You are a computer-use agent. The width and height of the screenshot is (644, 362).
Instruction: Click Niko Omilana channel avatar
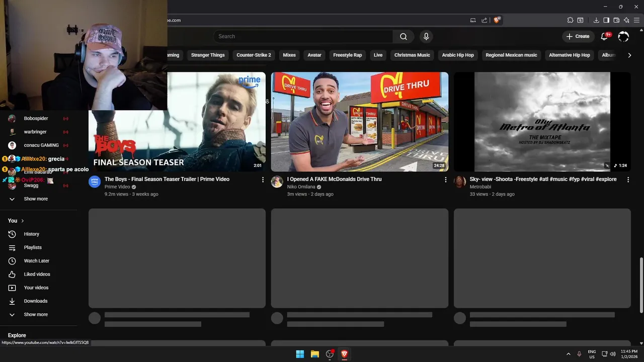coord(277,182)
